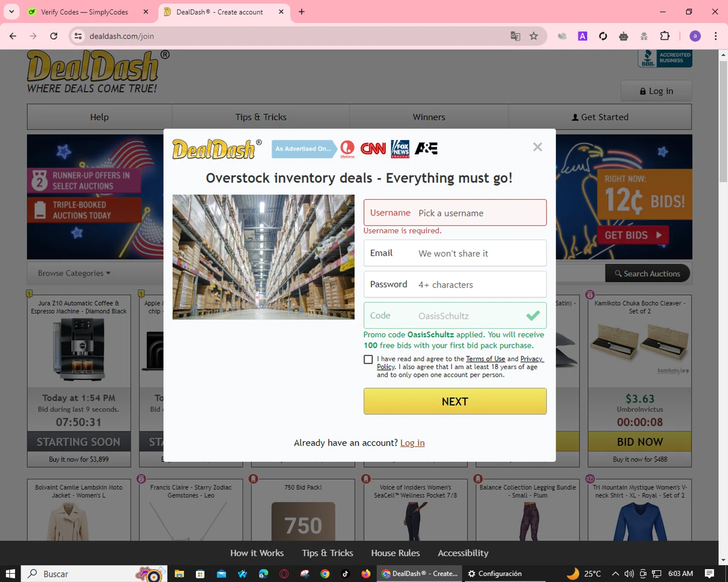Click the GET BIDS banner button
The height and width of the screenshot is (582, 728).
633,235
